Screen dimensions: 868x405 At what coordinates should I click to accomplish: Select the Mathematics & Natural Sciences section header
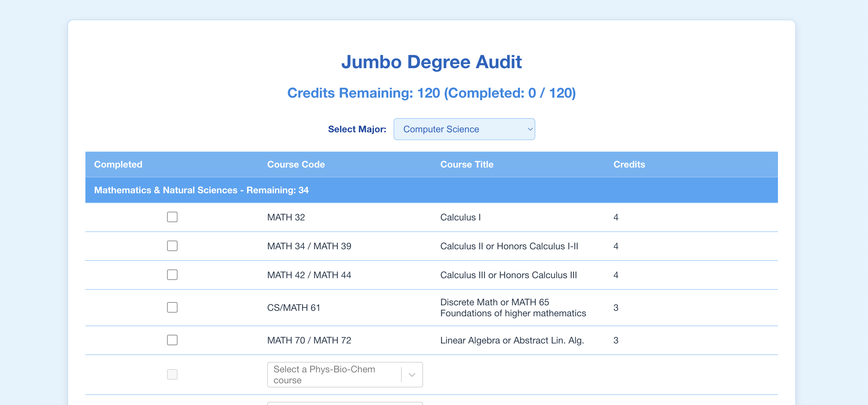[x=201, y=190]
